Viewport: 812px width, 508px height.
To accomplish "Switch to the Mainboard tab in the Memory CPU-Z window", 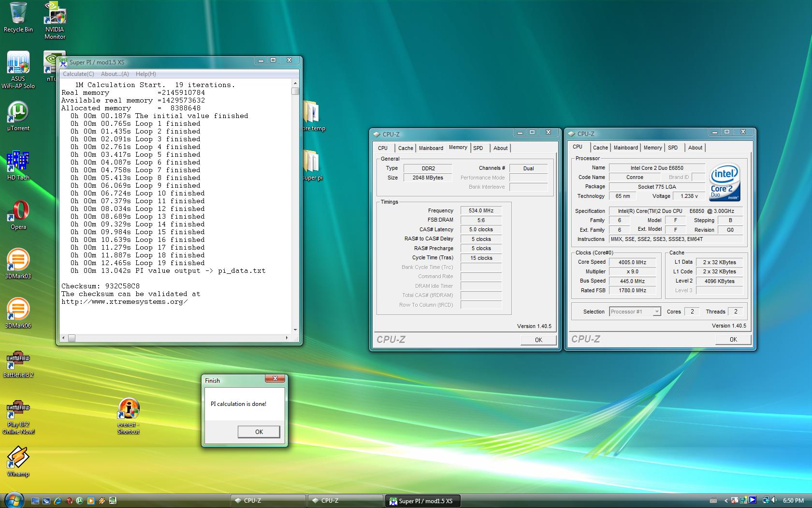I will tap(431, 148).
